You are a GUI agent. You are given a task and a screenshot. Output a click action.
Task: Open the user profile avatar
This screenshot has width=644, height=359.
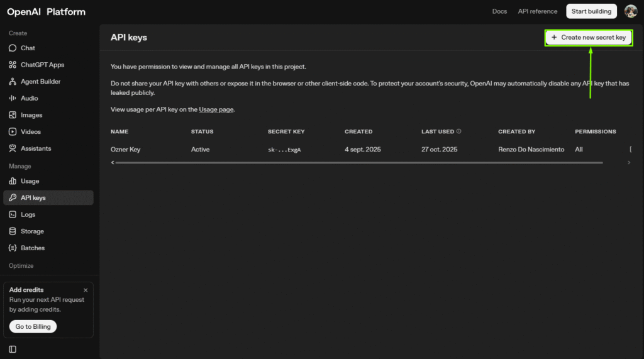click(x=630, y=11)
